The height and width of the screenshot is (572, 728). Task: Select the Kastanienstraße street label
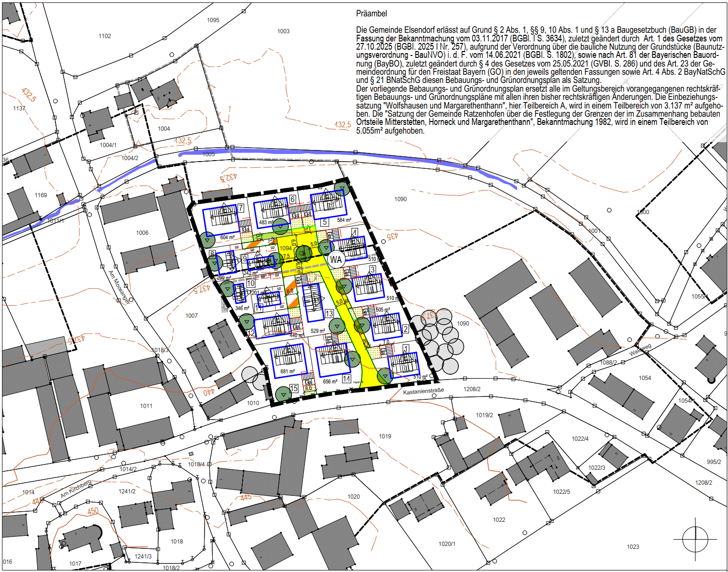(423, 391)
